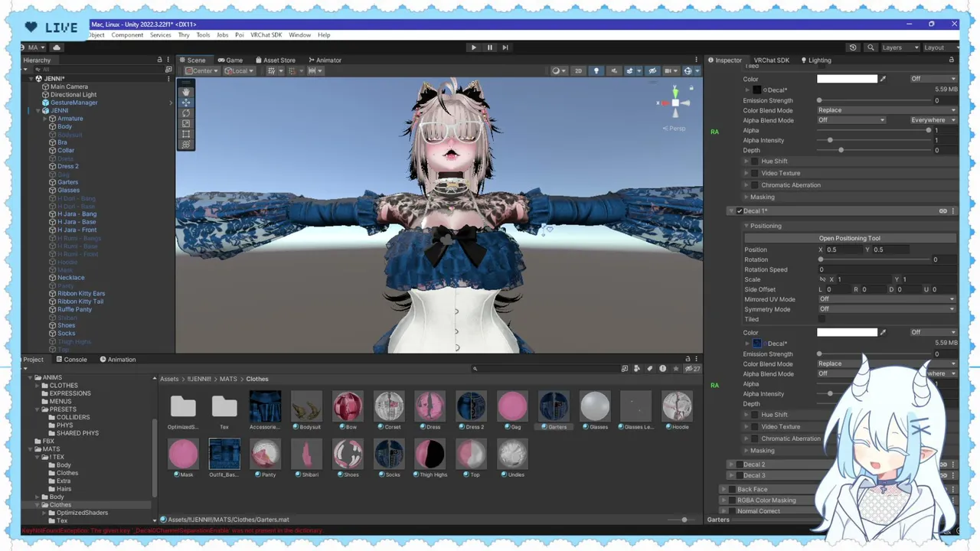This screenshot has height=551, width=980.
Task: Click the scene Gizmos icon
Action: coord(688,71)
